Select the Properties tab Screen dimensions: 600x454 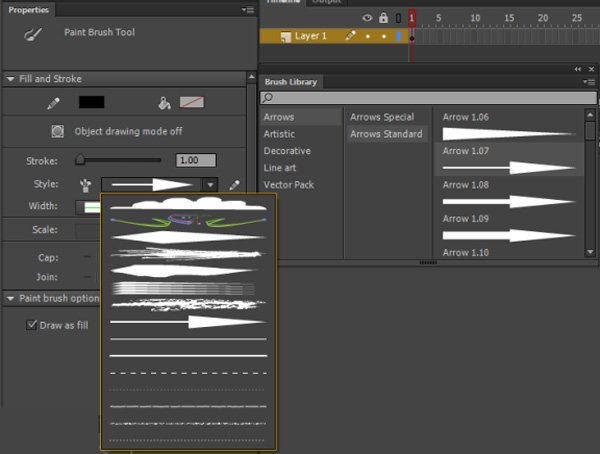pos(29,10)
